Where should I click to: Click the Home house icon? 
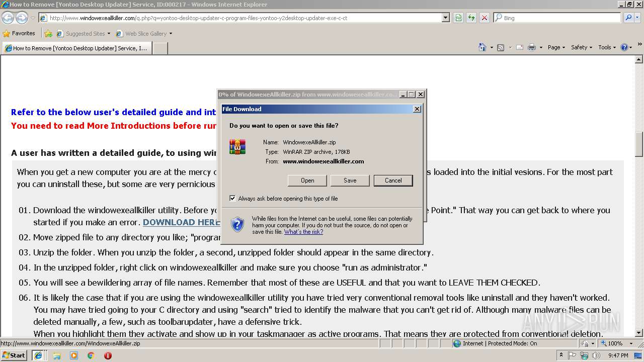point(482,47)
